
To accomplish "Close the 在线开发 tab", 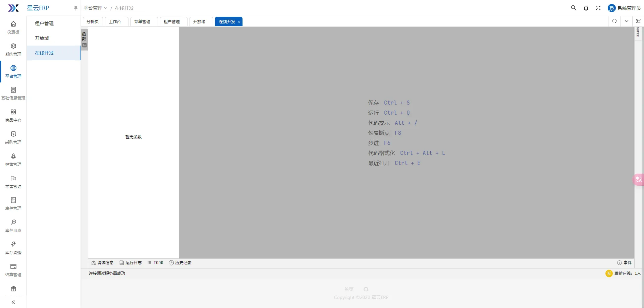I will pos(239,22).
